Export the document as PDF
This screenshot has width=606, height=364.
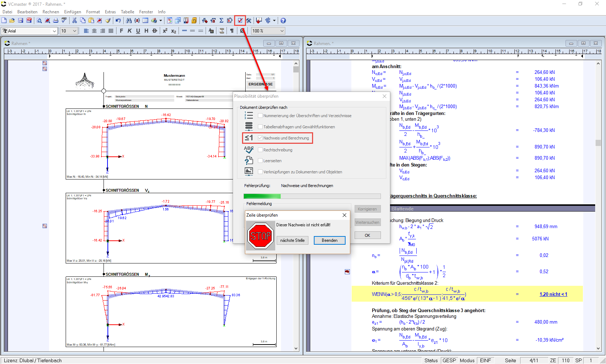(29, 21)
